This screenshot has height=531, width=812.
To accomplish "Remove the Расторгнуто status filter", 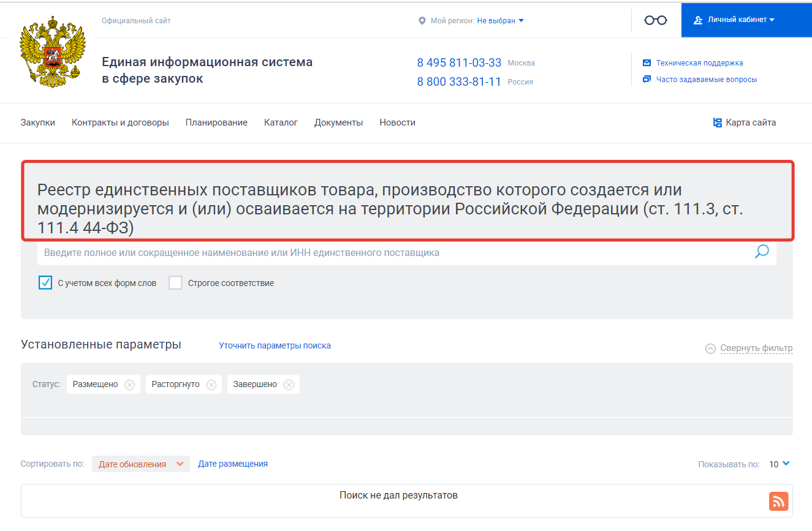I will (211, 385).
